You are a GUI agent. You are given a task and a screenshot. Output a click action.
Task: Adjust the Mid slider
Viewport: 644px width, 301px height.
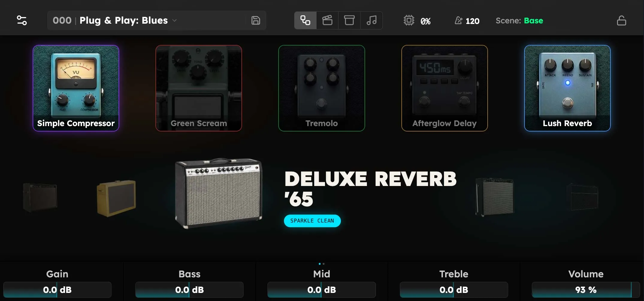click(x=321, y=290)
